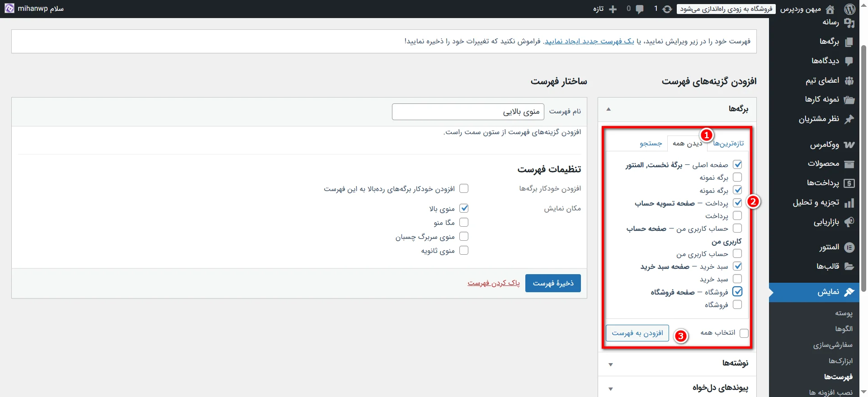The height and width of the screenshot is (397, 868).
Task: Open فهرست‌ها submenu item
Action: 838,377
